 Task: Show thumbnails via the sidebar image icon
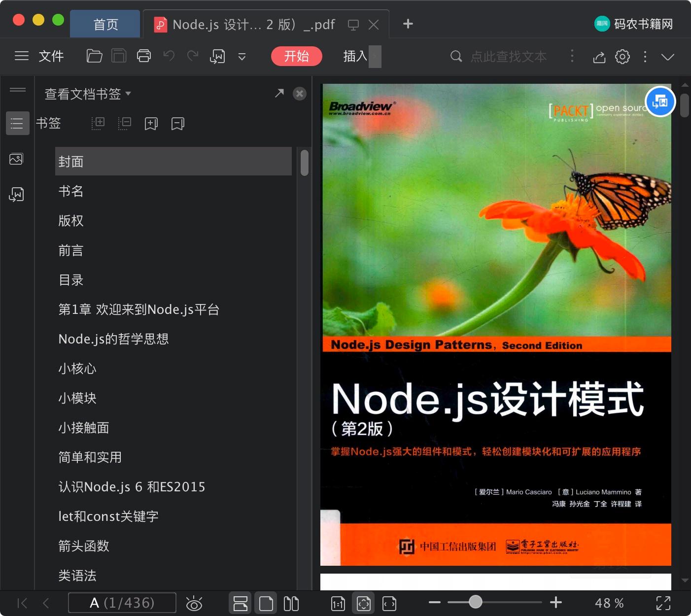(16, 159)
